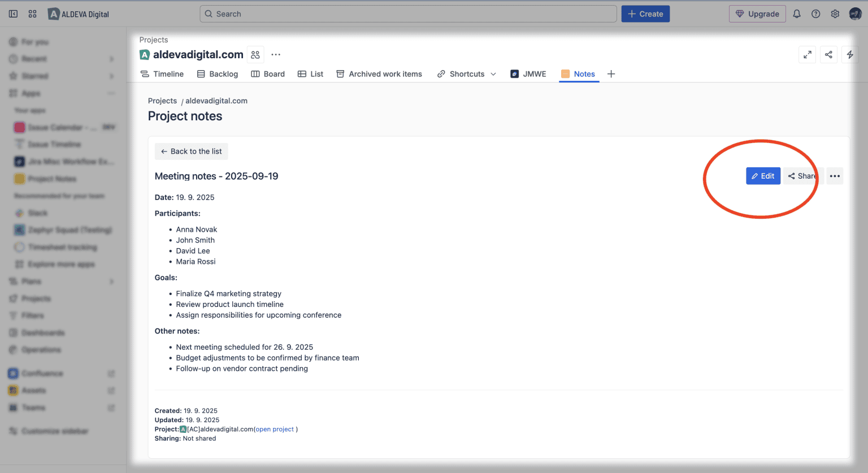868x473 pixels.
Task: Edit the meeting note
Action: 763,176
